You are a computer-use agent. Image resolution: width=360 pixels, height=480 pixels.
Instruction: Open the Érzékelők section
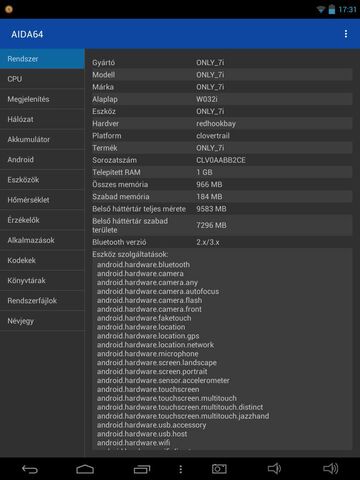tap(42, 220)
